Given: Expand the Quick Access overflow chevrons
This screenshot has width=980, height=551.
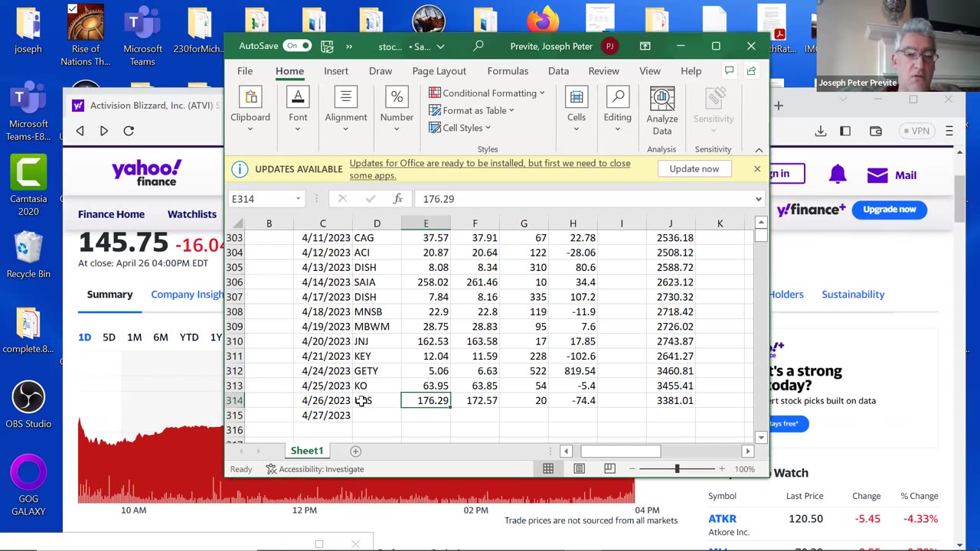Looking at the screenshot, I should tap(349, 46).
